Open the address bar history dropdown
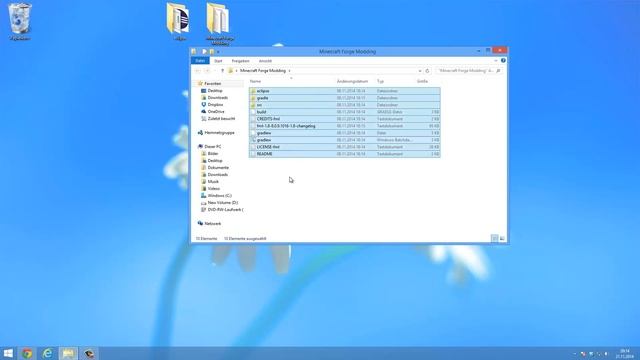640x360 pixels. click(420, 71)
